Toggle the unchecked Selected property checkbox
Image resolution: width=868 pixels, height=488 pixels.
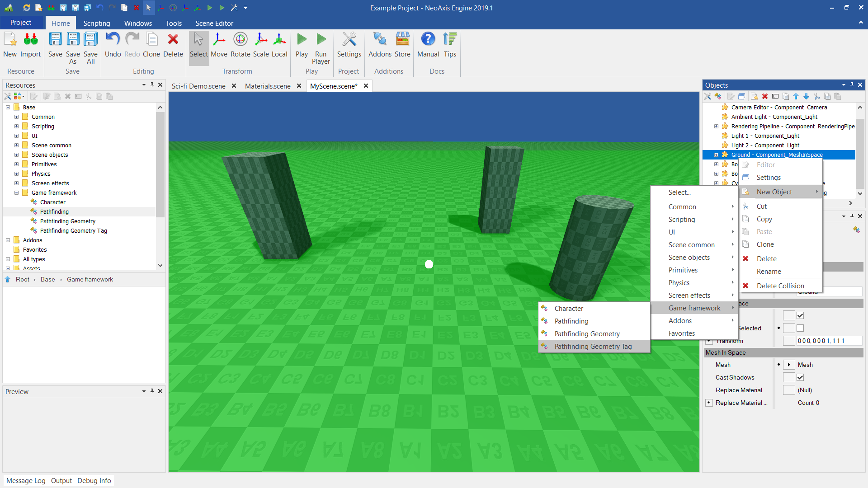click(800, 328)
